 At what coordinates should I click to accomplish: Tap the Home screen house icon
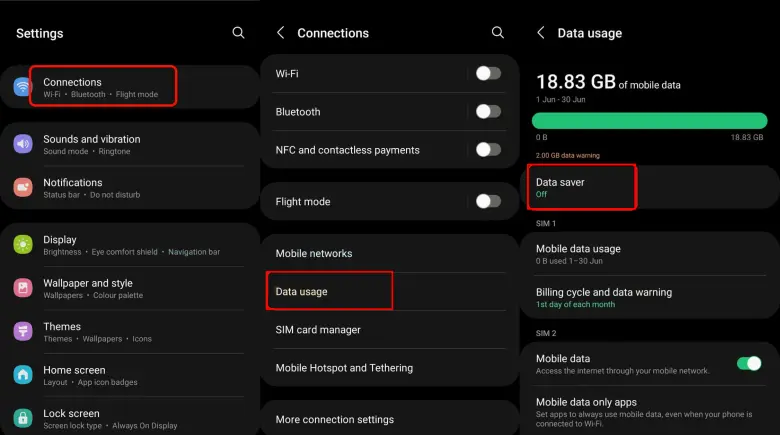click(23, 375)
